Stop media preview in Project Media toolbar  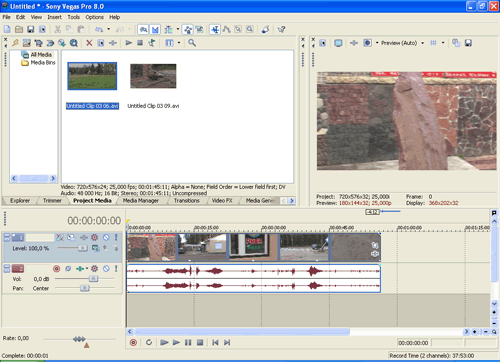click(140, 43)
